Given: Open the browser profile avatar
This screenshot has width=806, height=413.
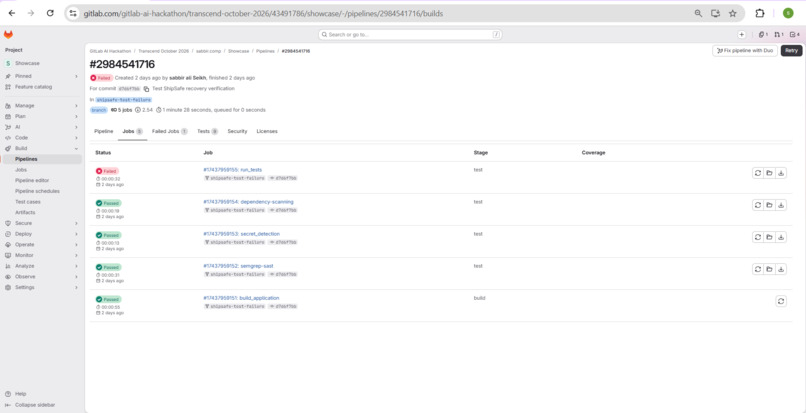Looking at the screenshot, I should click(788, 13).
